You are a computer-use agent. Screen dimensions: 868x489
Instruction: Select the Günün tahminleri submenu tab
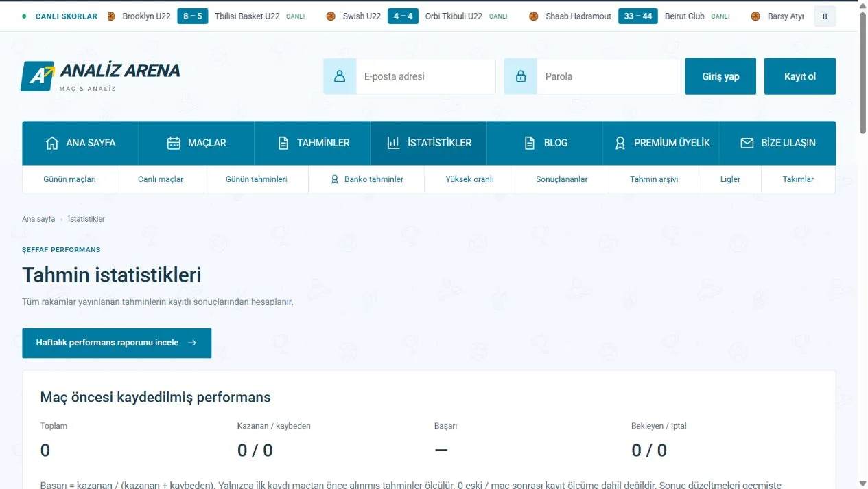coord(257,179)
